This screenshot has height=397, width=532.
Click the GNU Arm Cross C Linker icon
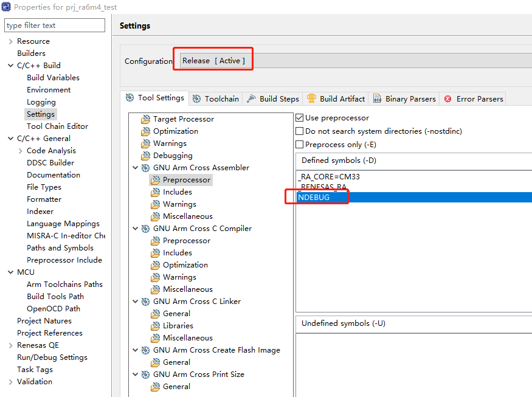point(145,302)
